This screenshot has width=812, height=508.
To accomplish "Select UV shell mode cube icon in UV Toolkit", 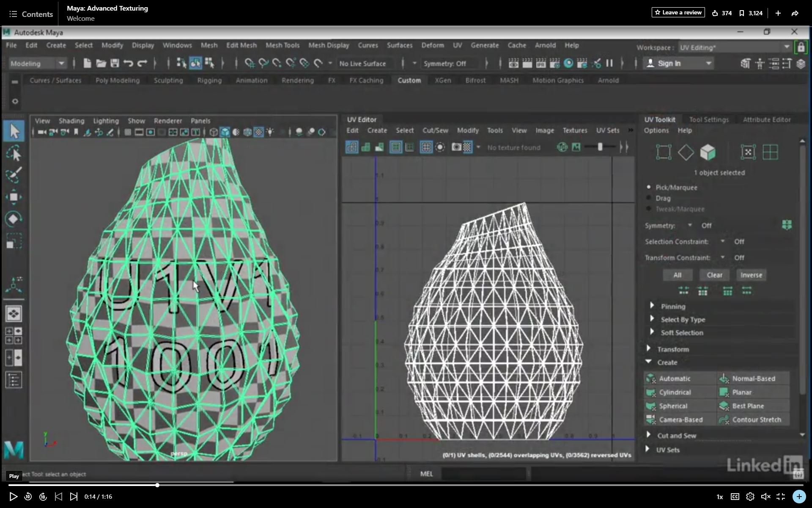I will click(708, 152).
